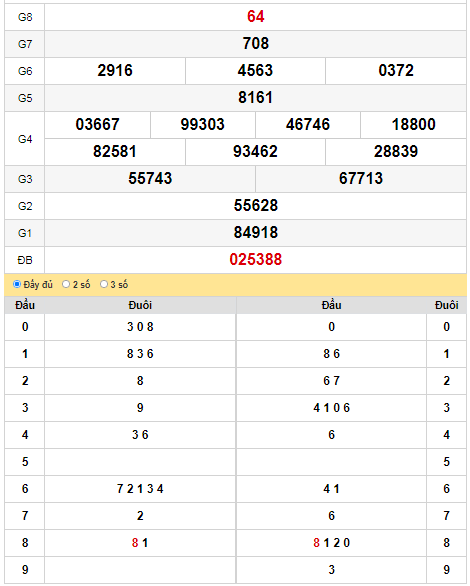Click G6 number 2916

pos(115,71)
